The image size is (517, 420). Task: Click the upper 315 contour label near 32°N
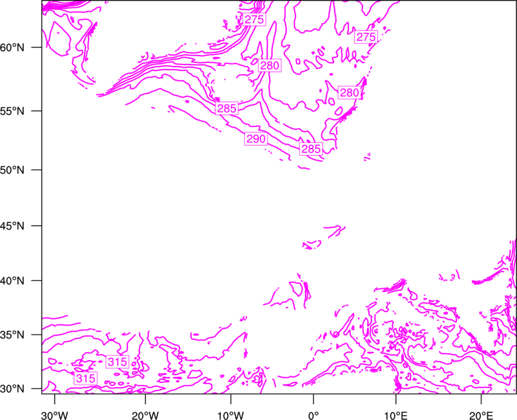pyautogui.click(x=118, y=362)
